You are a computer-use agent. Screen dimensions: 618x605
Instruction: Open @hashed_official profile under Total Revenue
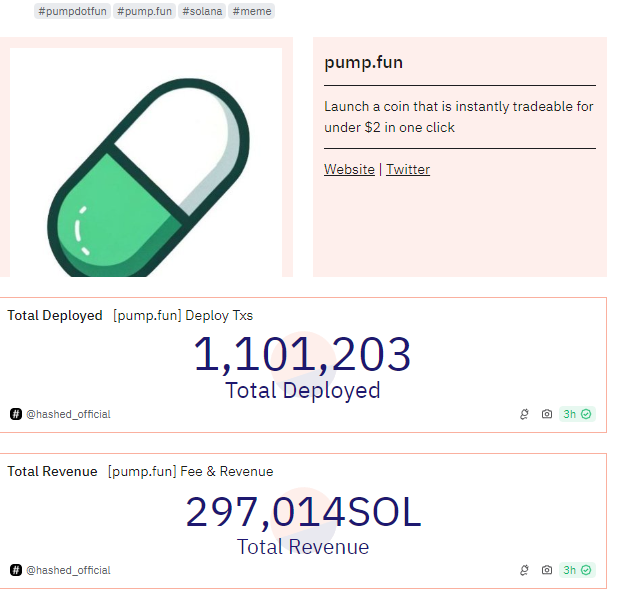pos(68,570)
